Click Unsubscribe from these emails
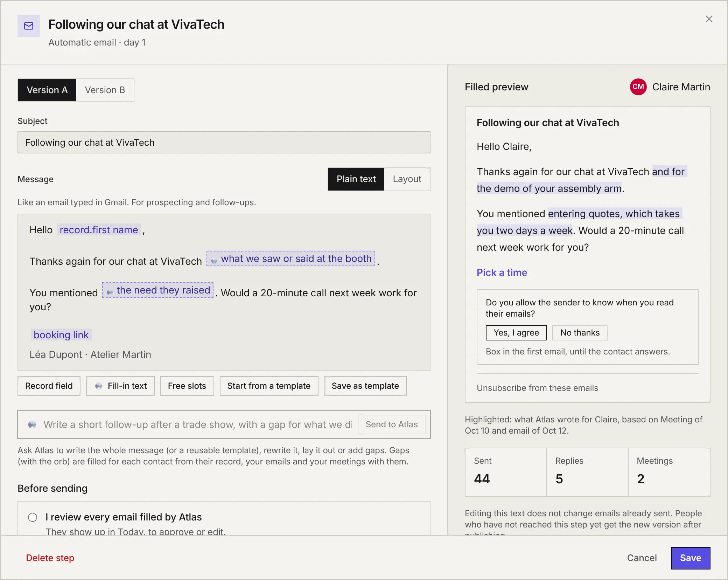728x580 pixels. pos(537,388)
